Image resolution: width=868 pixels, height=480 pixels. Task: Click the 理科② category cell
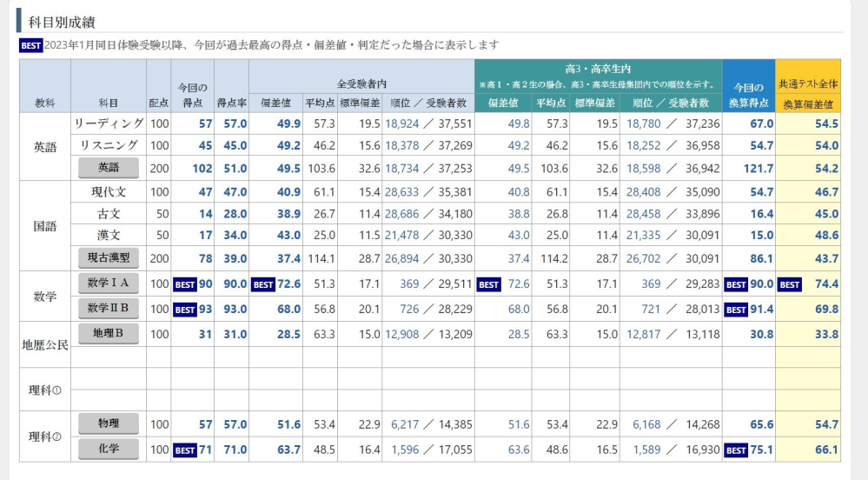pyautogui.click(x=45, y=437)
